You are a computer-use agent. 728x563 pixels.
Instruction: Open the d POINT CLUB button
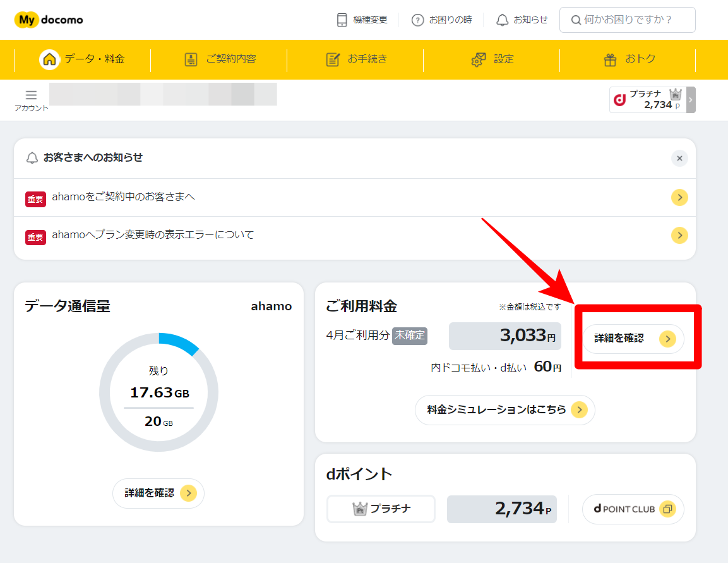point(633,509)
